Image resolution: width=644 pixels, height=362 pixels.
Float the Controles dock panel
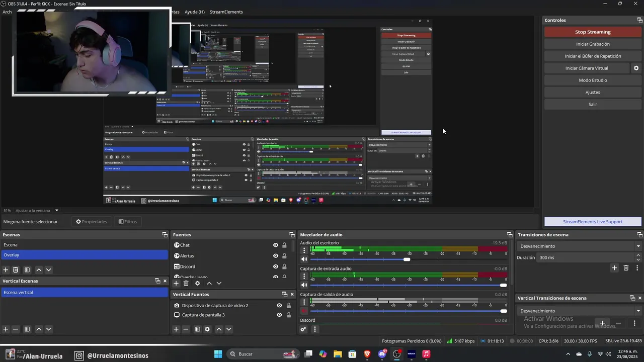tap(639, 20)
